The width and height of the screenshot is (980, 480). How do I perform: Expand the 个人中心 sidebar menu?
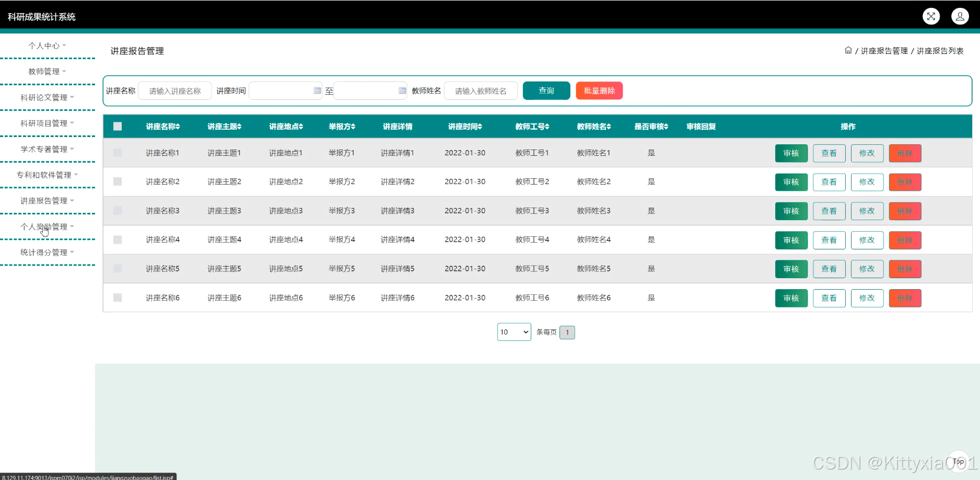pos(47,45)
